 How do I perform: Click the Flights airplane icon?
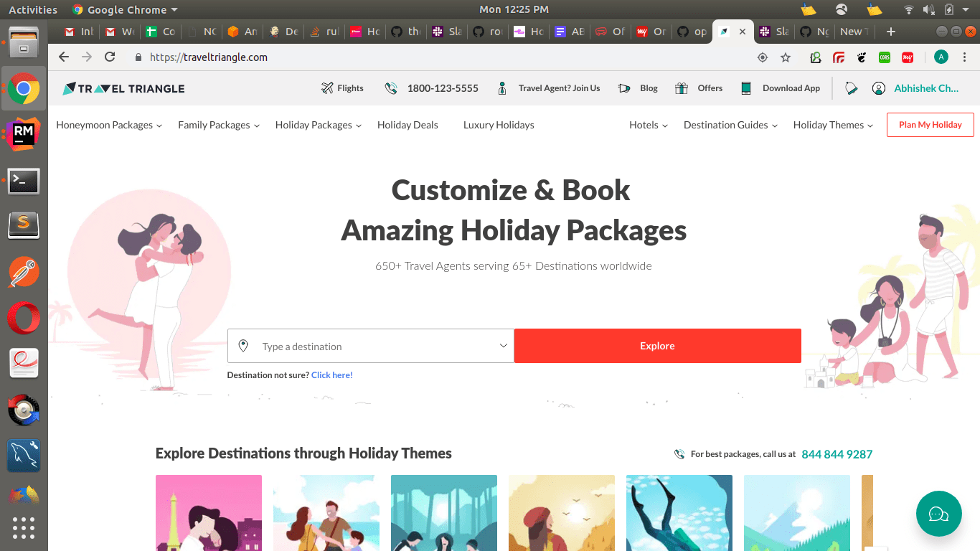click(327, 88)
